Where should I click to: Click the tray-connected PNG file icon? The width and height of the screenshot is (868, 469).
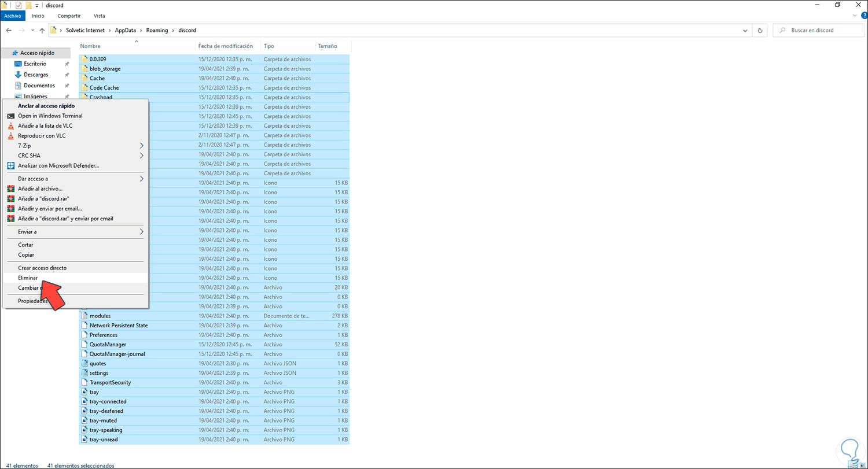point(84,401)
